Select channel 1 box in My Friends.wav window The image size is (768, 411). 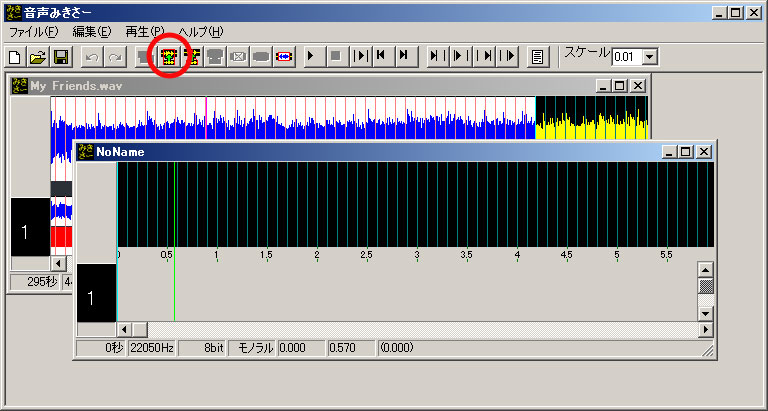point(30,227)
